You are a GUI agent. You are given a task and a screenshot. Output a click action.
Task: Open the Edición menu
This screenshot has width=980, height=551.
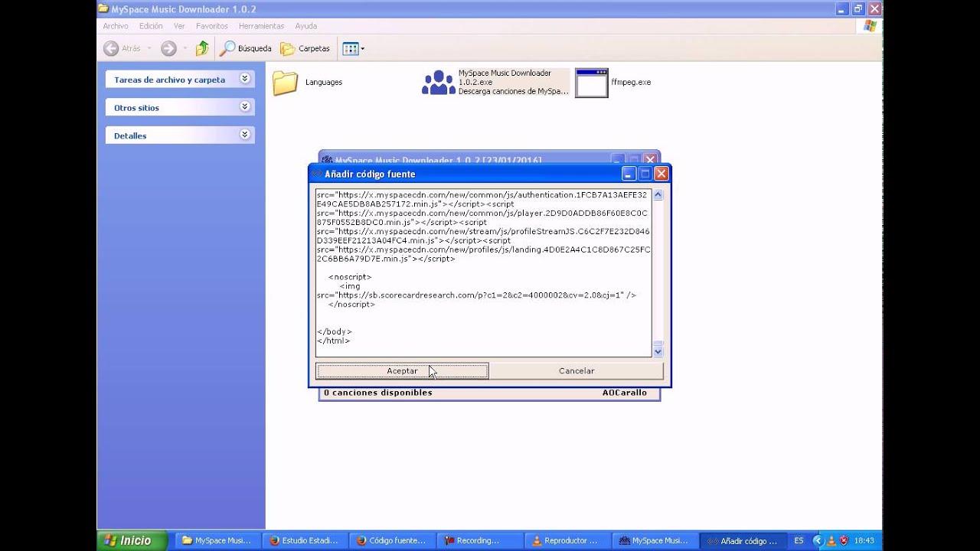point(151,26)
